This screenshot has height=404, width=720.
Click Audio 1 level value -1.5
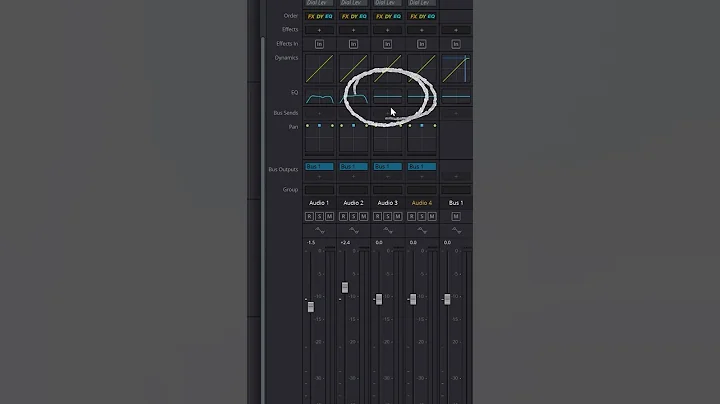coord(311,242)
